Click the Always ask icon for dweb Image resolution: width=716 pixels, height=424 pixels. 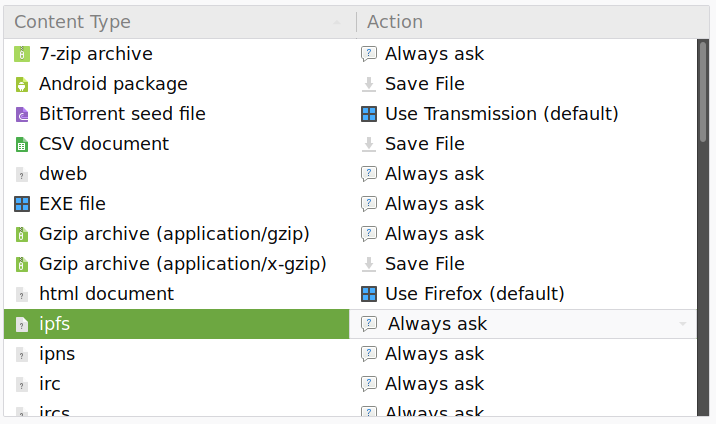[369, 174]
